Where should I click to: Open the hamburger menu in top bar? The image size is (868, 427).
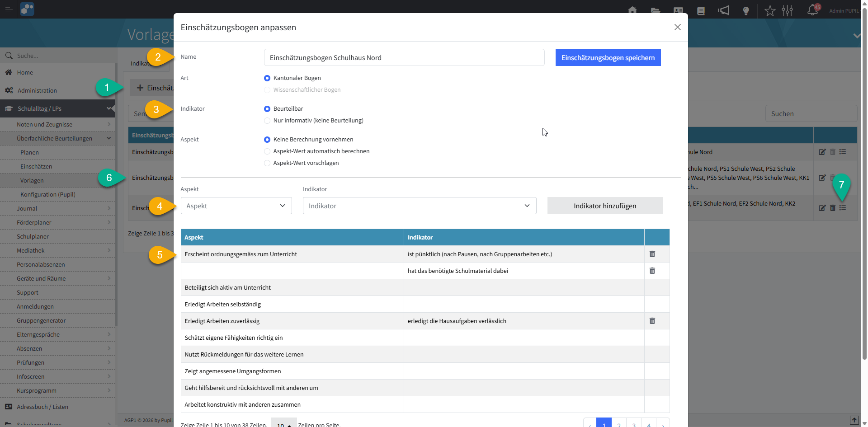point(9,9)
